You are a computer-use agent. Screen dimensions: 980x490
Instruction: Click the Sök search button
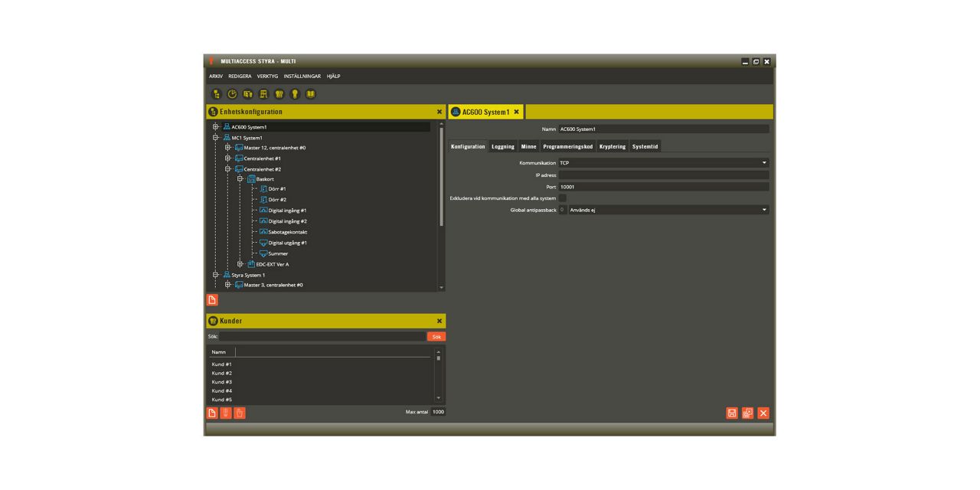(x=436, y=336)
